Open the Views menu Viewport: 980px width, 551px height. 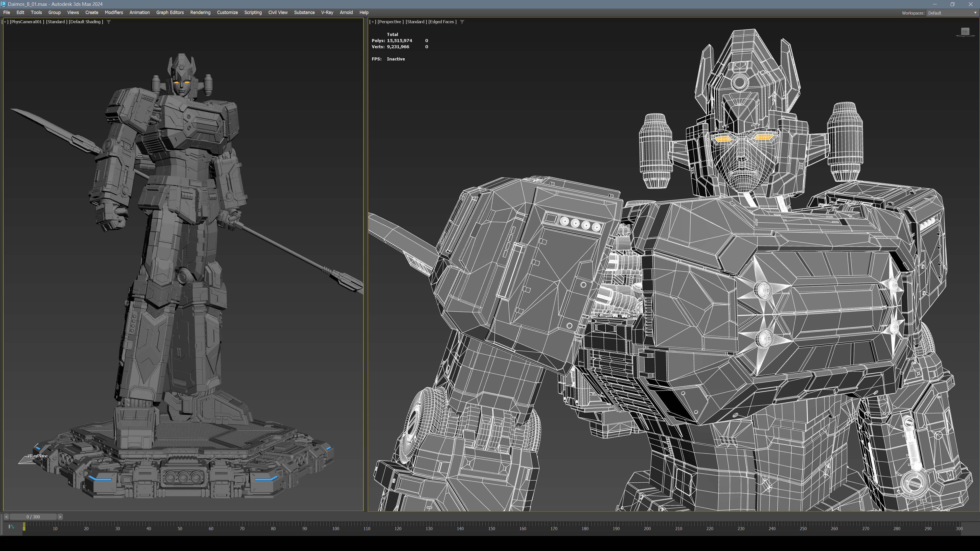[73, 12]
